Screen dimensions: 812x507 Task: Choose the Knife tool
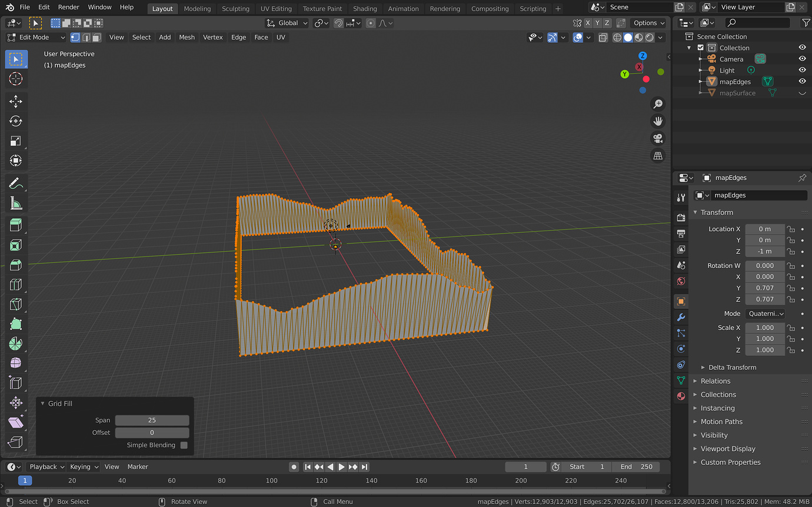[16, 304]
